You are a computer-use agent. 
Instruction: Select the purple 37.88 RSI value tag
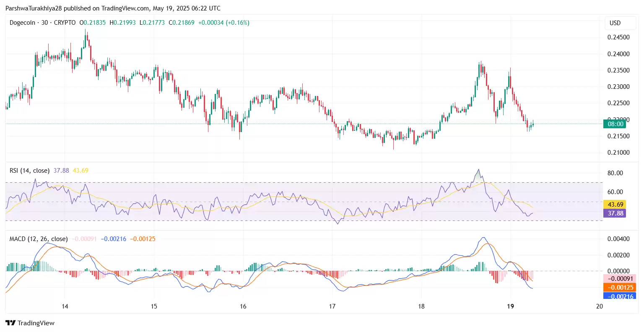pyautogui.click(x=615, y=214)
